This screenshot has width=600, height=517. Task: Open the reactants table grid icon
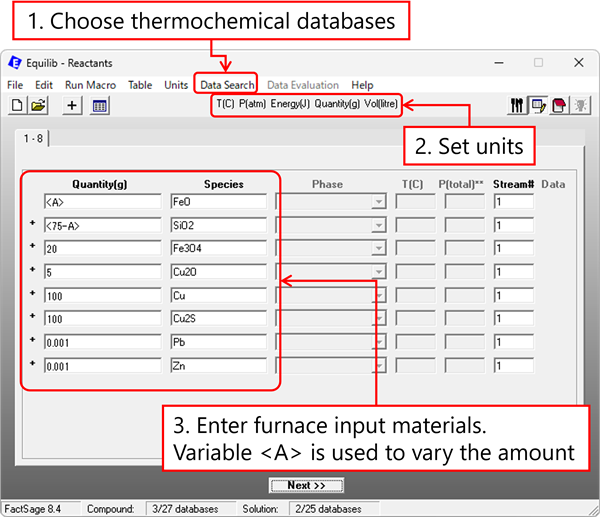tap(99, 106)
